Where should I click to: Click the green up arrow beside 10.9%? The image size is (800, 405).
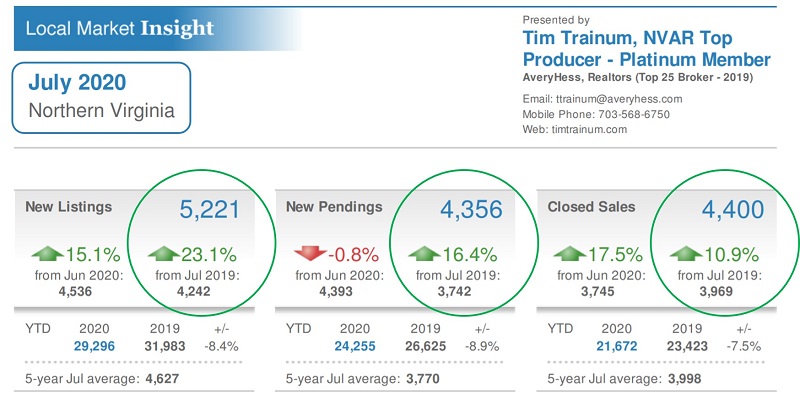pyautogui.click(x=686, y=252)
